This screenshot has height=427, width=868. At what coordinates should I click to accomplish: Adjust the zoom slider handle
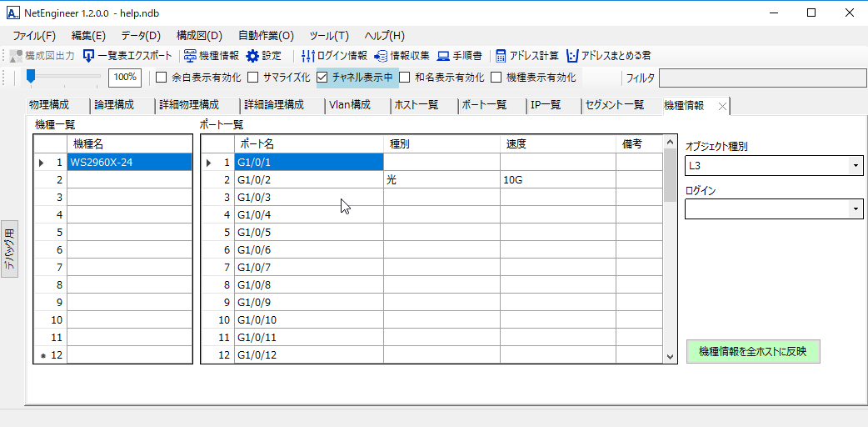pos(31,77)
